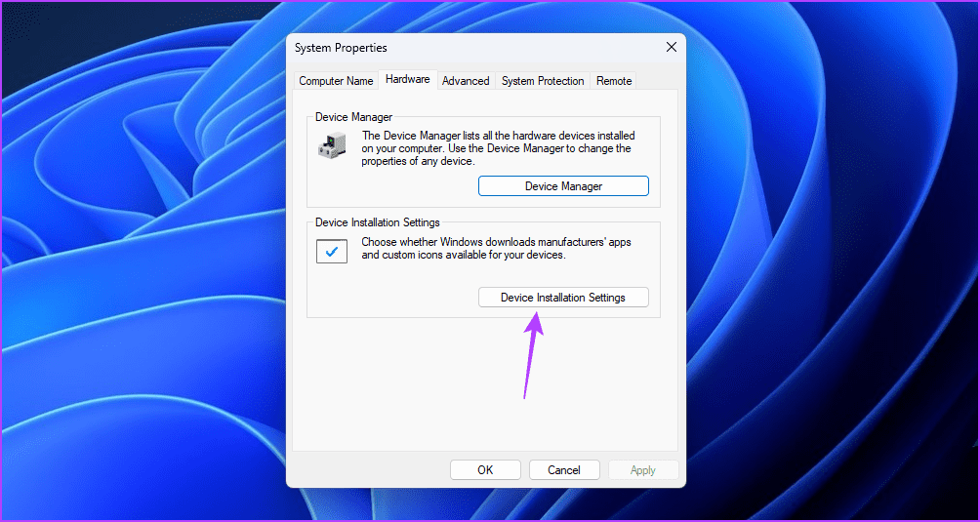Click the Device Installation Settings group heading

377,222
